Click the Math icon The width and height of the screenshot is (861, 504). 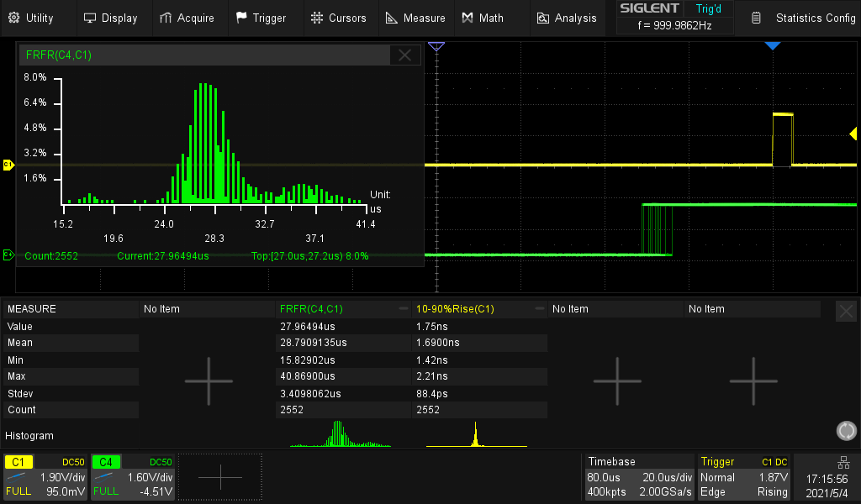(467, 18)
